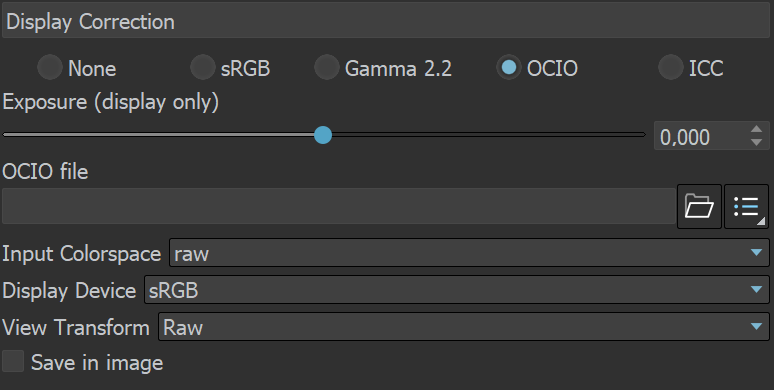Click the OCIO file path field
The height and width of the screenshot is (390, 774).
(x=339, y=206)
